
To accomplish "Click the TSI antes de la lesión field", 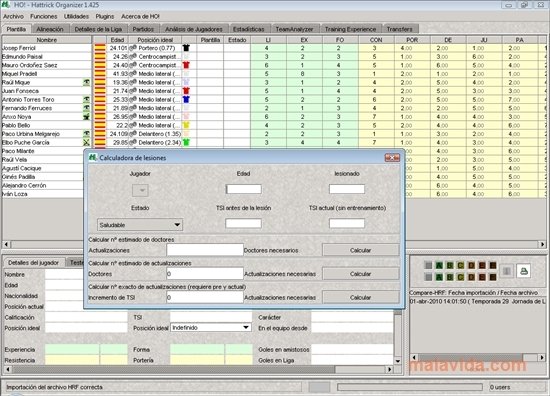I will pyautogui.click(x=244, y=223).
